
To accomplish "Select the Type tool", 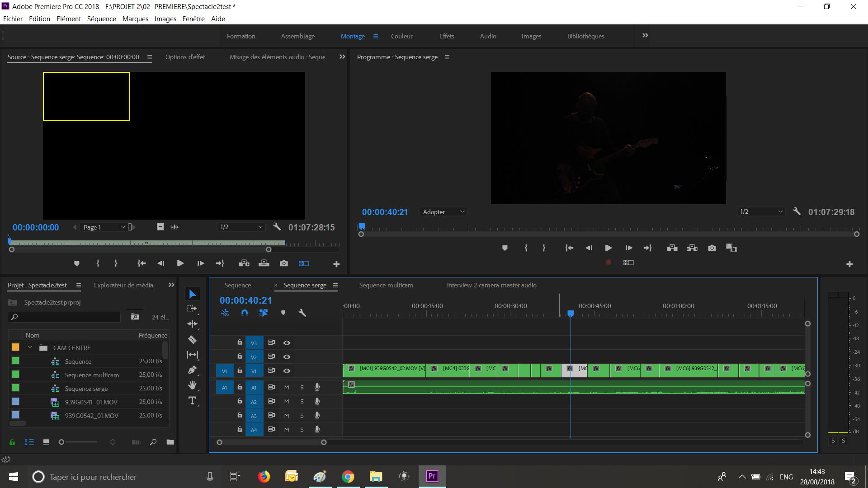I will tap(192, 401).
